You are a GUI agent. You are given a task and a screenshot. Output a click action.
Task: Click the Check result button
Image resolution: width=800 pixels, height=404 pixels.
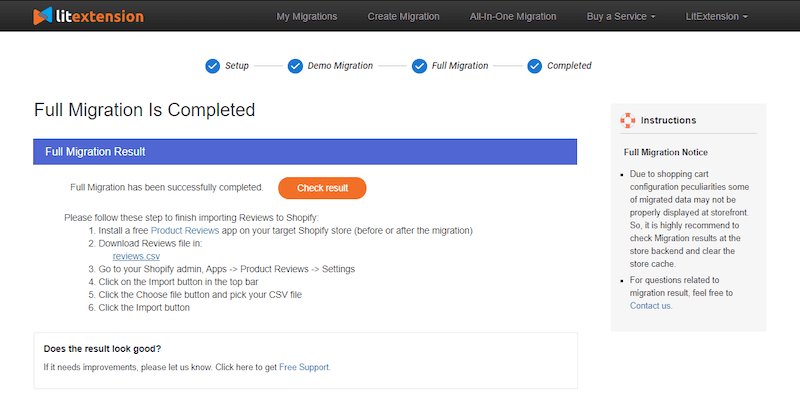(x=322, y=188)
